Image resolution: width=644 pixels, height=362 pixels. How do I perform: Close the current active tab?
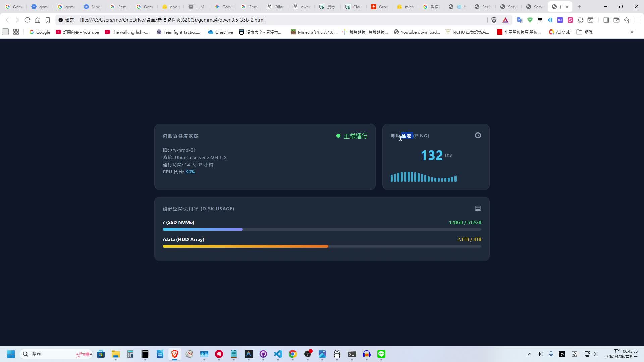tap(567, 7)
